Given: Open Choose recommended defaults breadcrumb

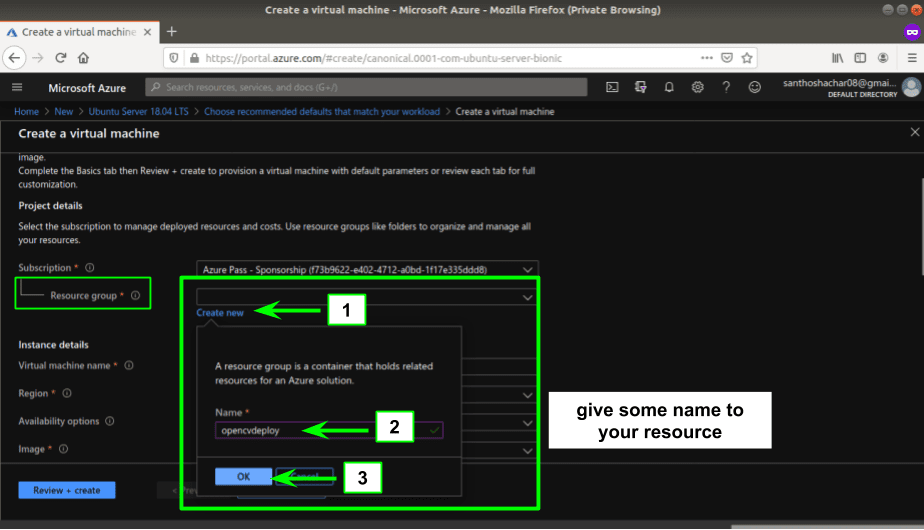Looking at the screenshot, I should coord(322,111).
